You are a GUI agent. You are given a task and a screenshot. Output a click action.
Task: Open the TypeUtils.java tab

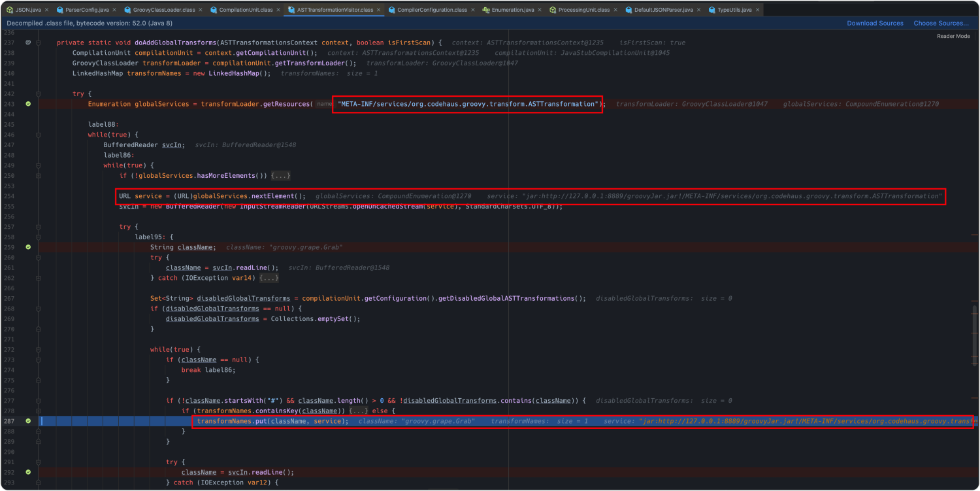click(x=734, y=10)
